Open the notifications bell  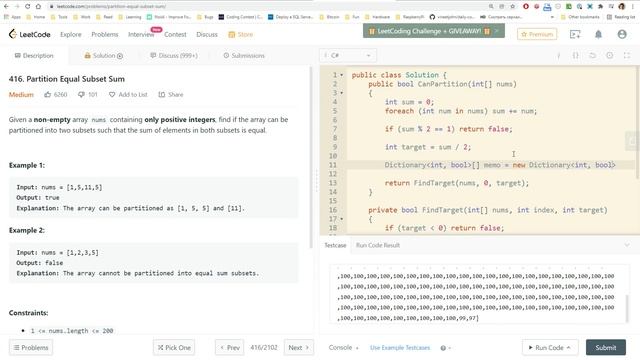point(598,34)
